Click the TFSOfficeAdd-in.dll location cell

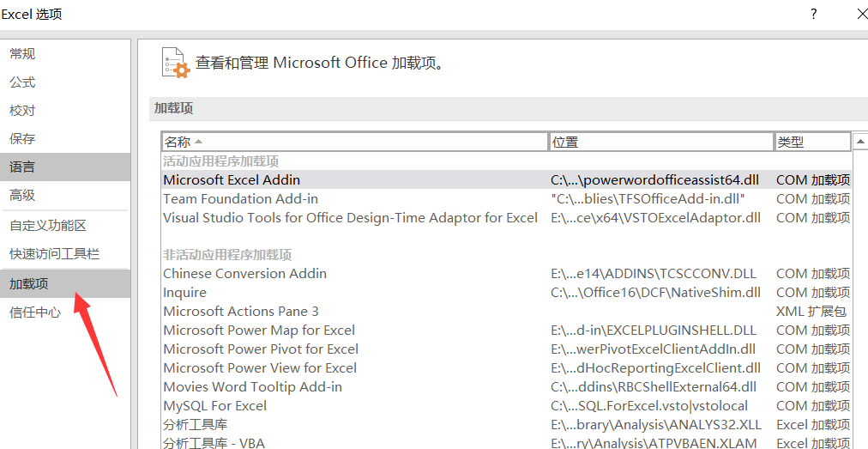tap(648, 198)
